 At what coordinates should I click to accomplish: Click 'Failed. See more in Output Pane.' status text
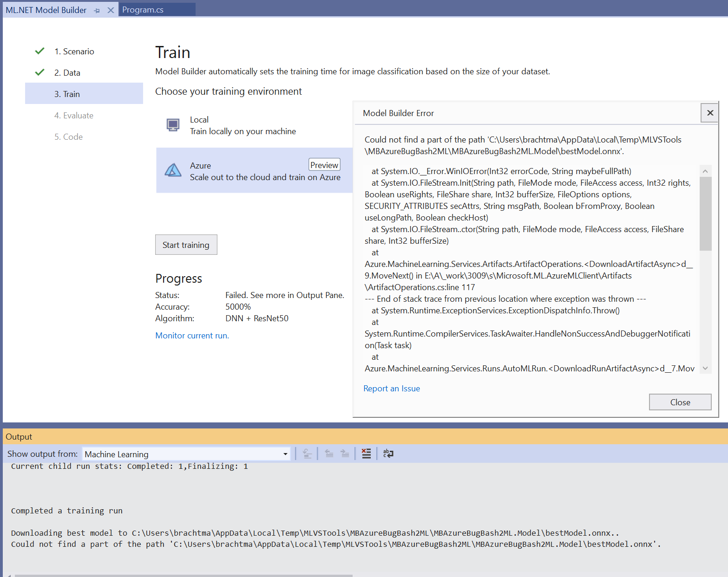click(x=285, y=295)
